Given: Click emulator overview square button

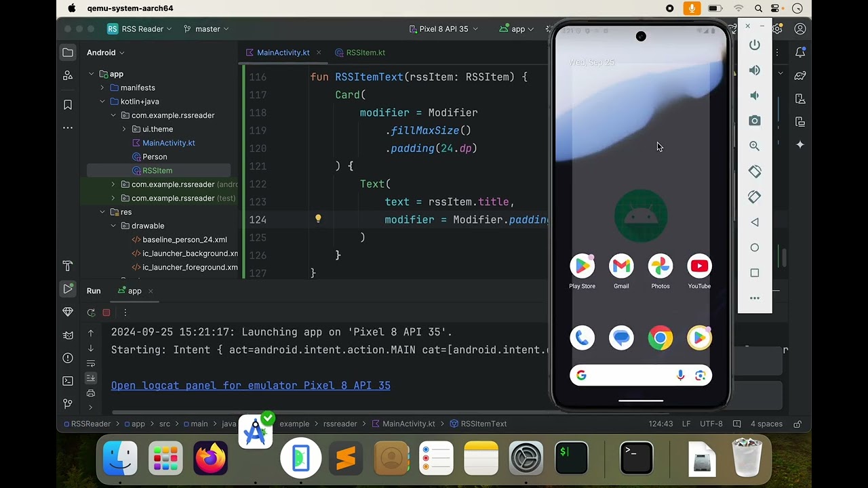Looking at the screenshot, I should 755,272.
